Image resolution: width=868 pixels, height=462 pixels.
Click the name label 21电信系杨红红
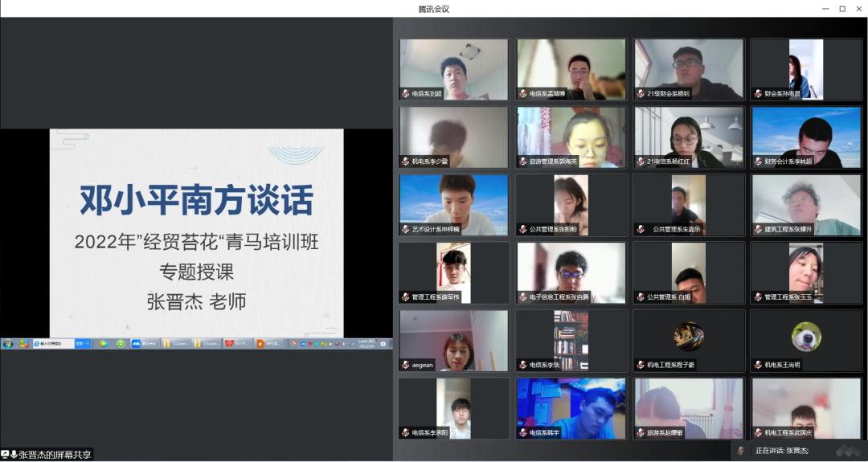pos(668,161)
